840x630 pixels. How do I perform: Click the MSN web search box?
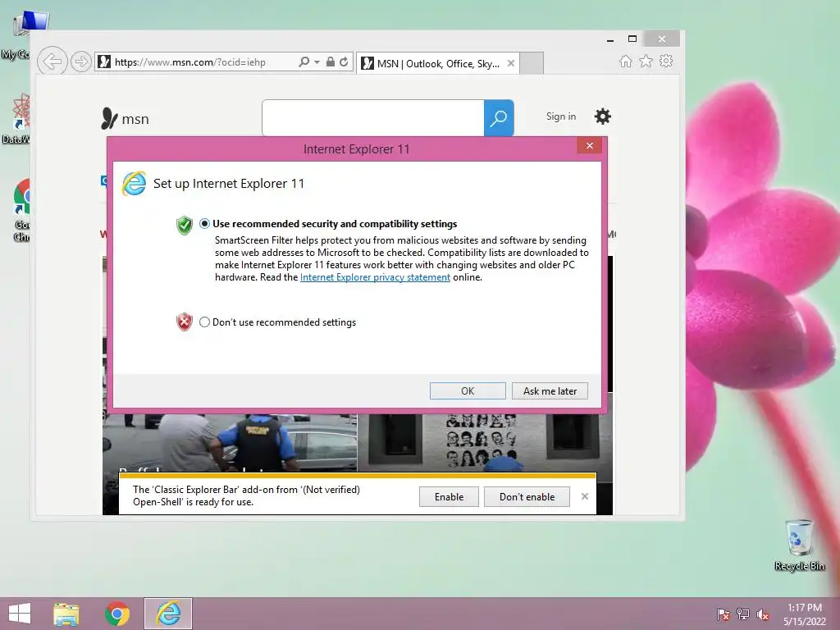pos(373,118)
